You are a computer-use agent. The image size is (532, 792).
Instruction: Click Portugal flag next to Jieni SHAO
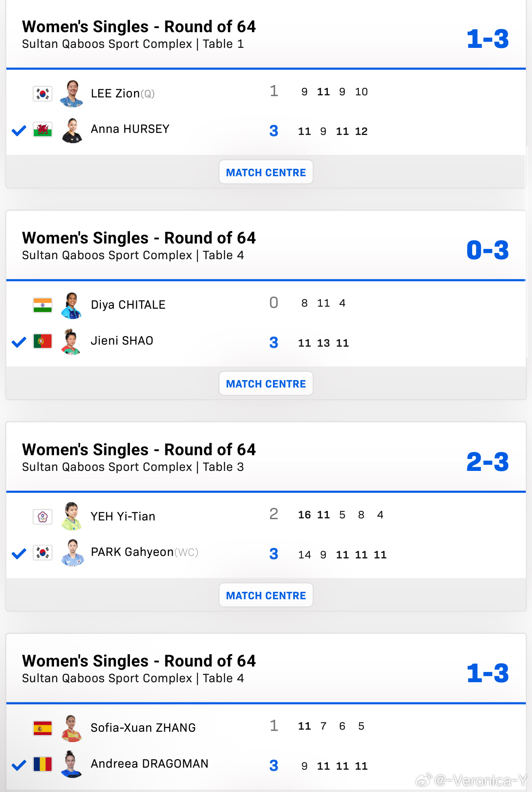click(42, 341)
